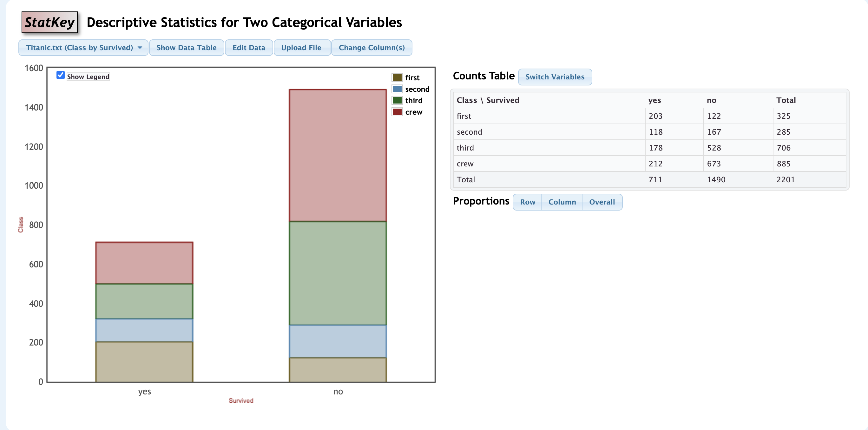Show the data table
Screen dimensions: 868x430
[186, 48]
